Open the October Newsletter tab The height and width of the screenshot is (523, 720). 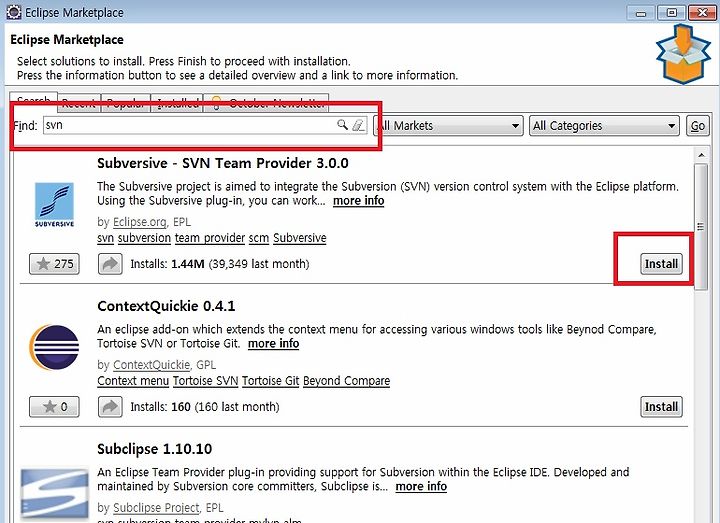pyautogui.click(x=266, y=103)
